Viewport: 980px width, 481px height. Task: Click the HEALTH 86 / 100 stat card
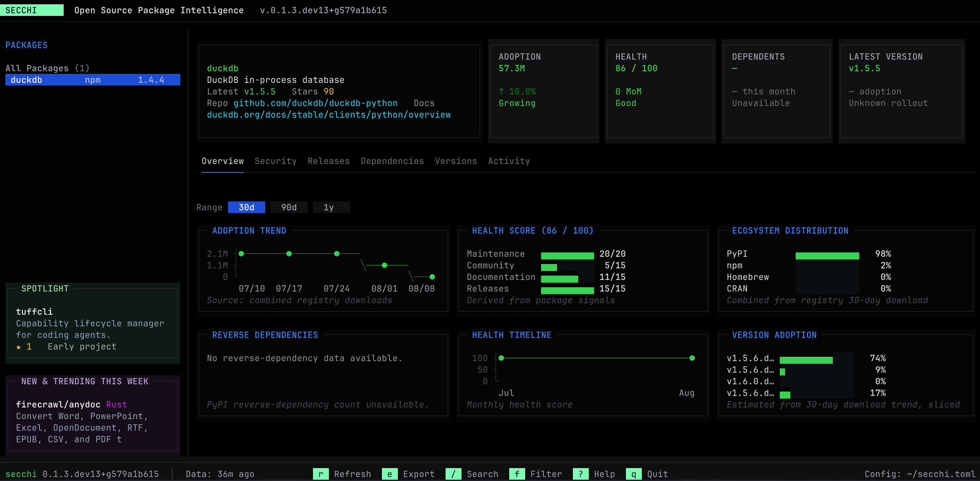coord(660,91)
